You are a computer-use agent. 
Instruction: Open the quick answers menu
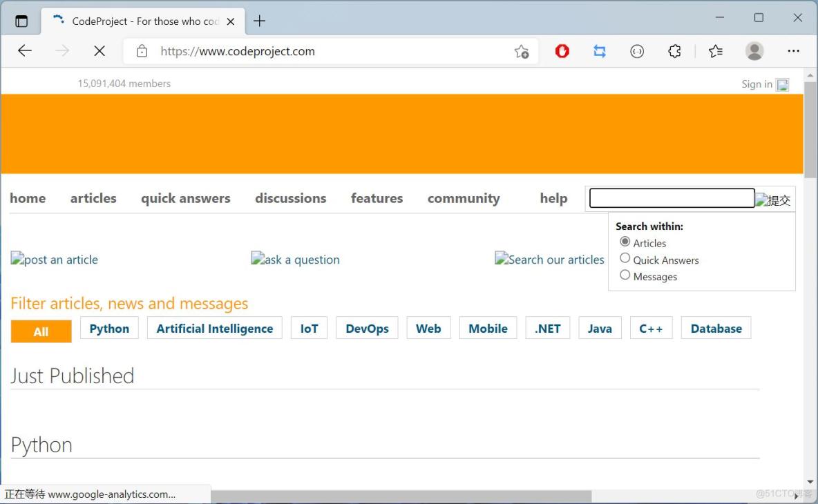(x=185, y=198)
